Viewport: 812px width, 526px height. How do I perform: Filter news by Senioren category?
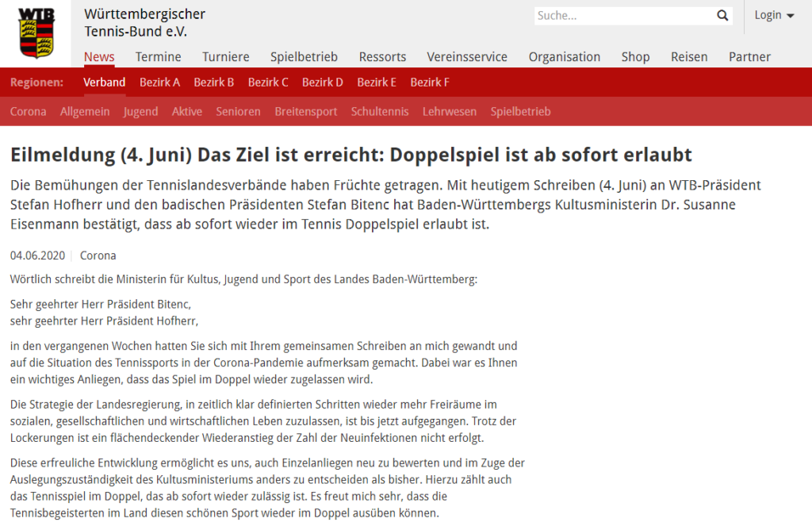[x=238, y=111]
